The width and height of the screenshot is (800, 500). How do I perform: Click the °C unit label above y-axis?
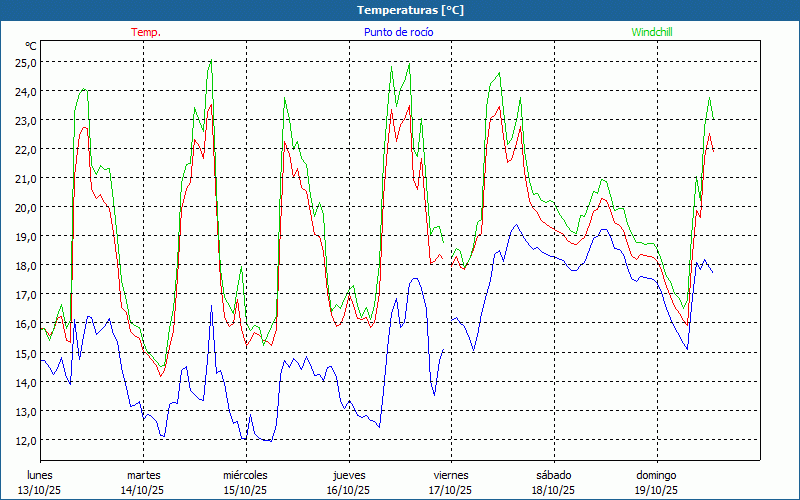[x=30, y=46]
